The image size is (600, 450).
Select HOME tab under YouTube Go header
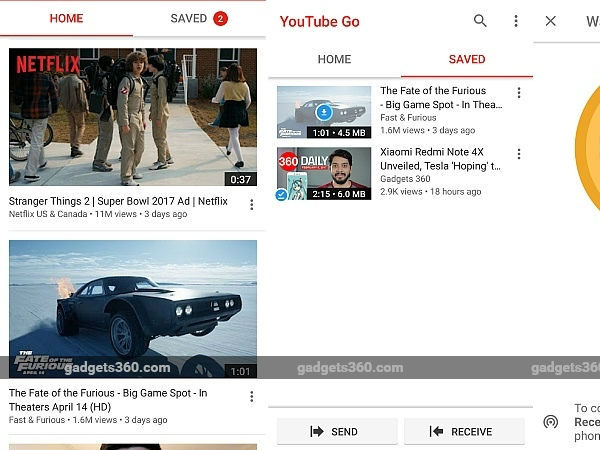click(334, 59)
